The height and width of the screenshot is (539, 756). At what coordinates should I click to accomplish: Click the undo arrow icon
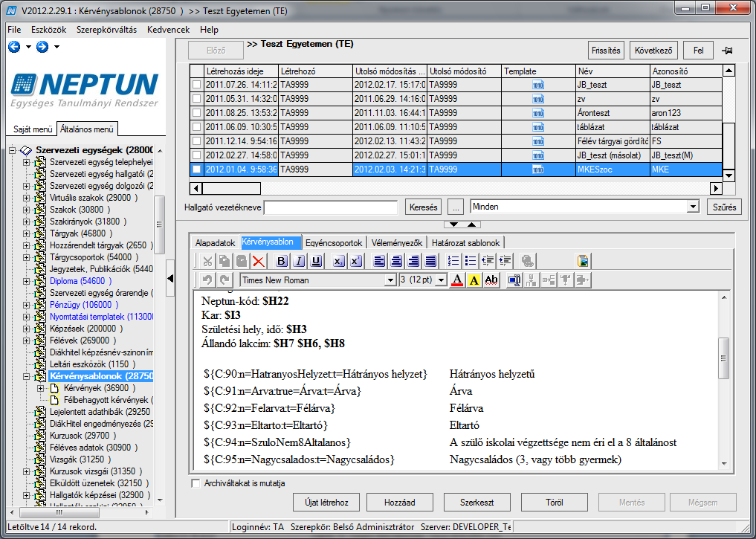coord(207,280)
